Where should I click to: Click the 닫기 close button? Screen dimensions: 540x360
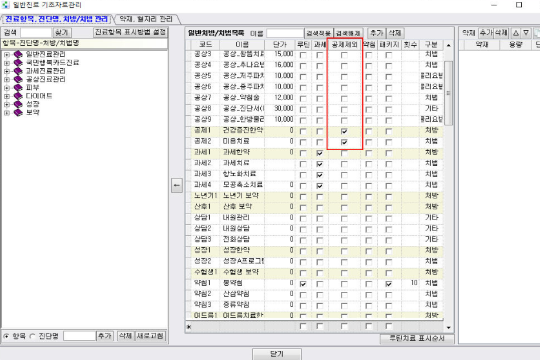tap(277, 354)
